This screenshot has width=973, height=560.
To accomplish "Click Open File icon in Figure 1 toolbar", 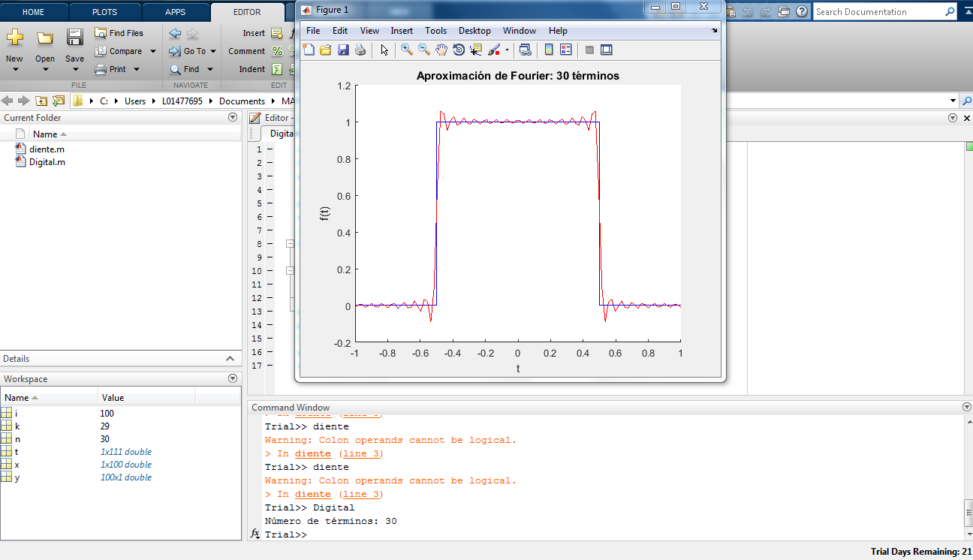I will 326,50.
